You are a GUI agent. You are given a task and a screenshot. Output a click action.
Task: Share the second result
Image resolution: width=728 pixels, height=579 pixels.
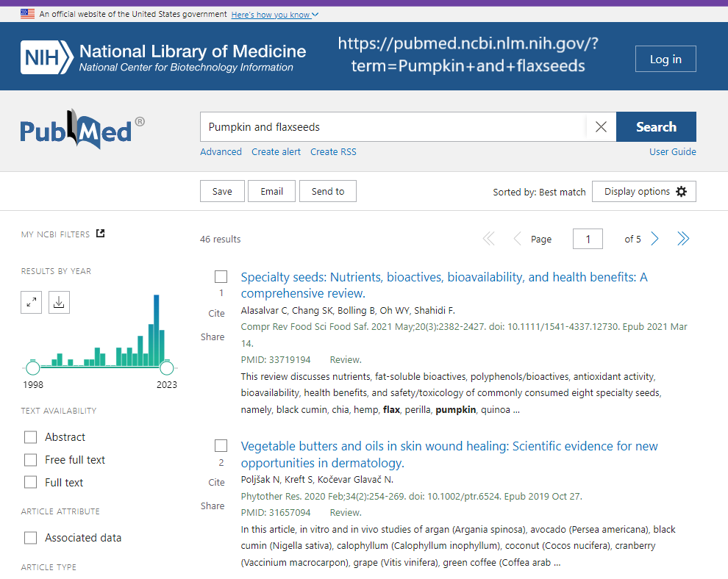213,506
